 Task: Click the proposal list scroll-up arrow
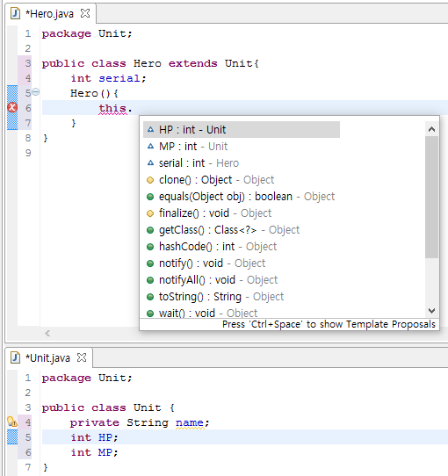(431, 129)
